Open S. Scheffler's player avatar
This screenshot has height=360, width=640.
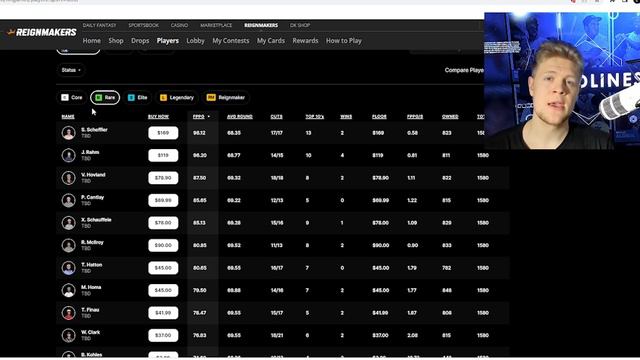[x=69, y=133]
